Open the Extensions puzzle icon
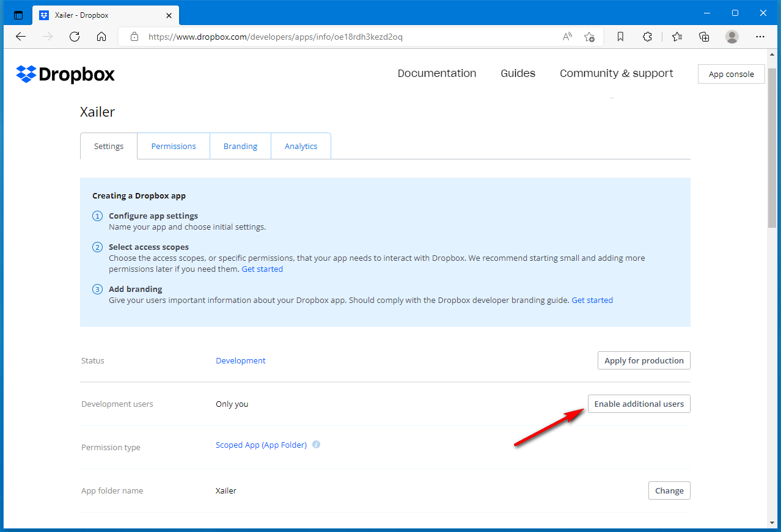 pos(648,37)
